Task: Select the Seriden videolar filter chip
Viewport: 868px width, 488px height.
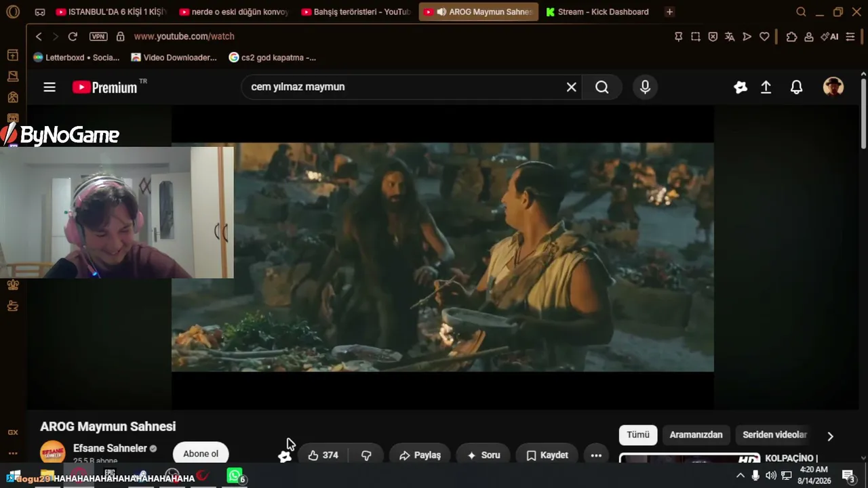Action: (774, 435)
